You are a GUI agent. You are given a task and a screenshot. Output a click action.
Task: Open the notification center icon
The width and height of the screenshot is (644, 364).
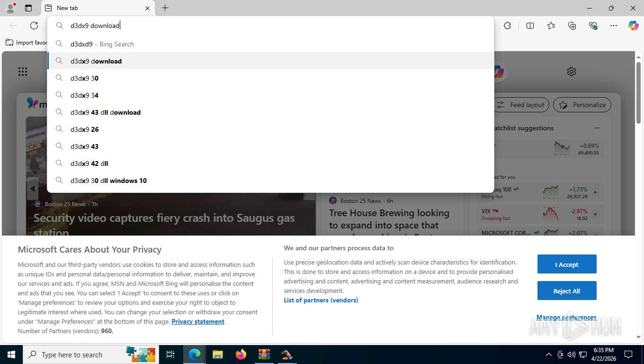point(628,355)
